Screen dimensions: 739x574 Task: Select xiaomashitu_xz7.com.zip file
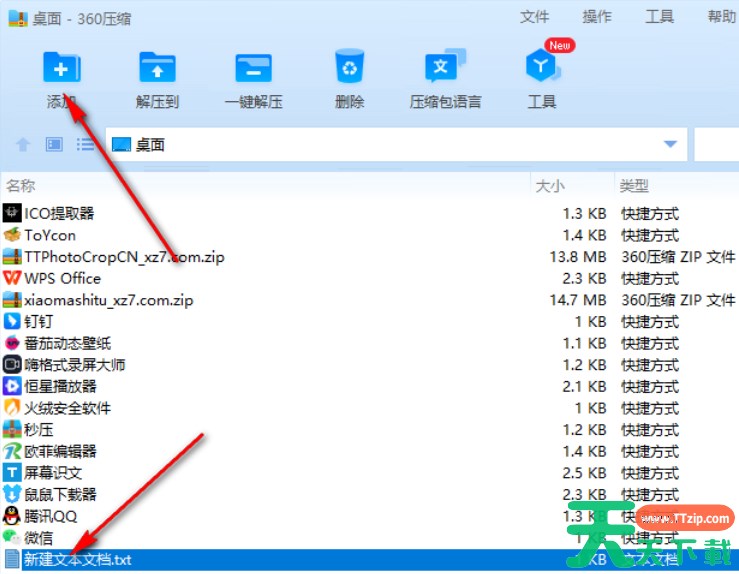tap(109, 300)
